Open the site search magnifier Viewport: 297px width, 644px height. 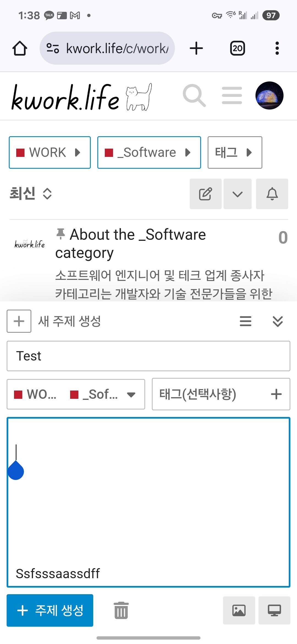194,95
